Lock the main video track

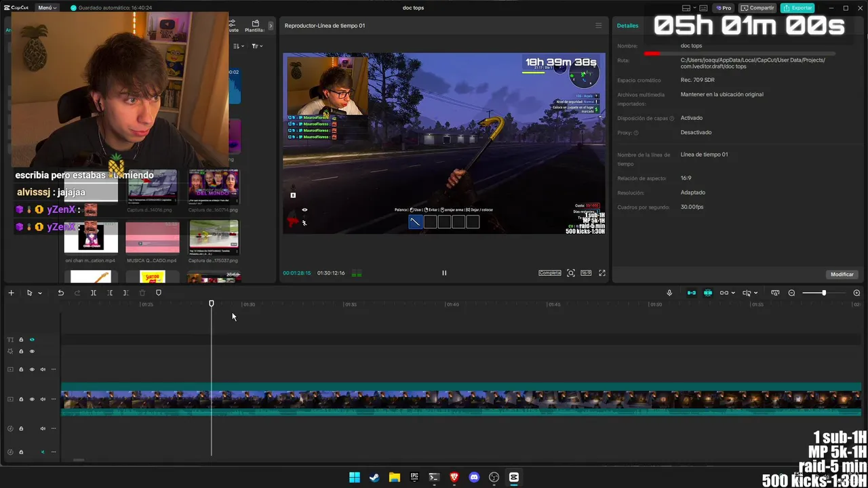pyautogui.click(x=21, y=399)
